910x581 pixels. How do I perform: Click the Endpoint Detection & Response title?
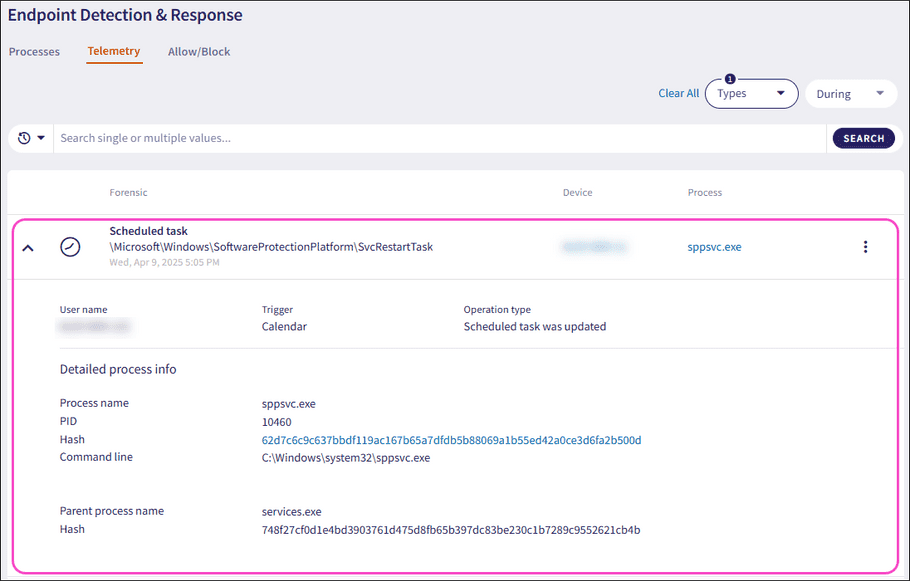coord(125,15)
